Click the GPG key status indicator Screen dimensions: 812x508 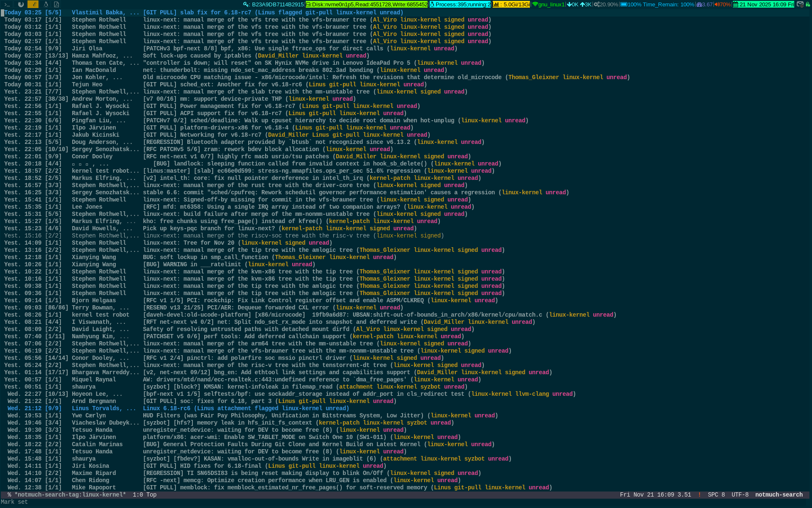274,4
